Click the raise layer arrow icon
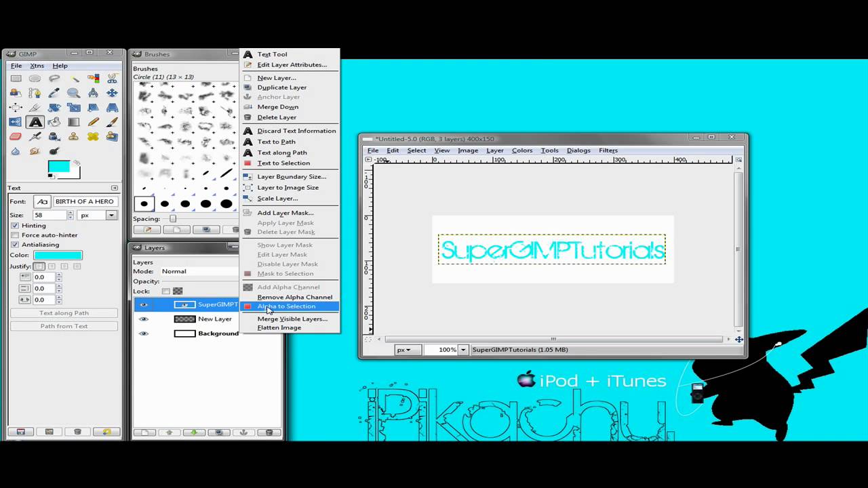 (169, 432)
